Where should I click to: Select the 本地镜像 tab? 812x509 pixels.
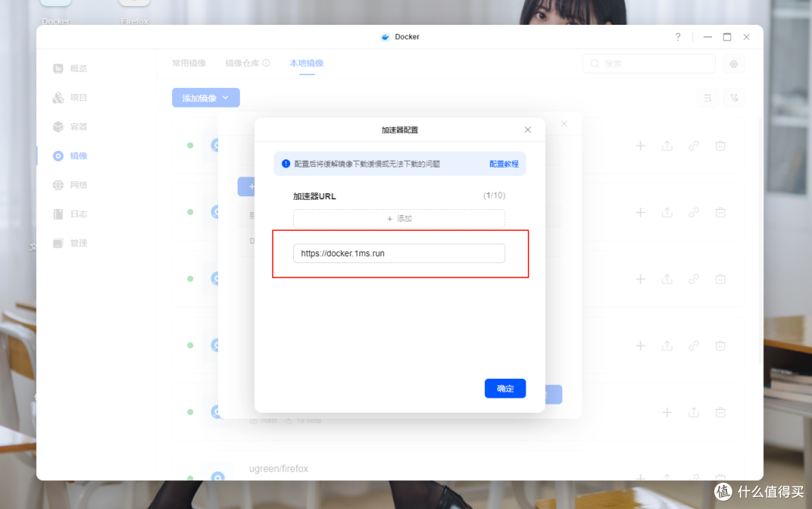[x=307, y=63]
